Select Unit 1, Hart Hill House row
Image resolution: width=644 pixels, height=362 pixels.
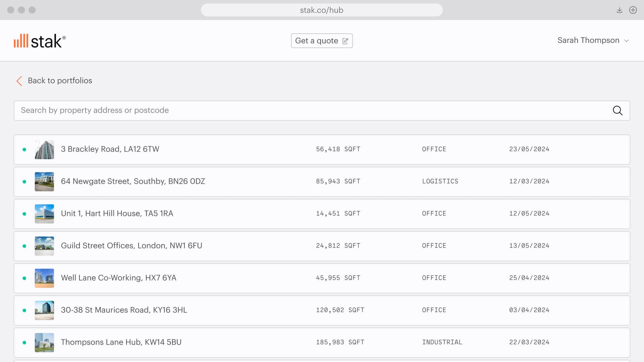[117, 214]
